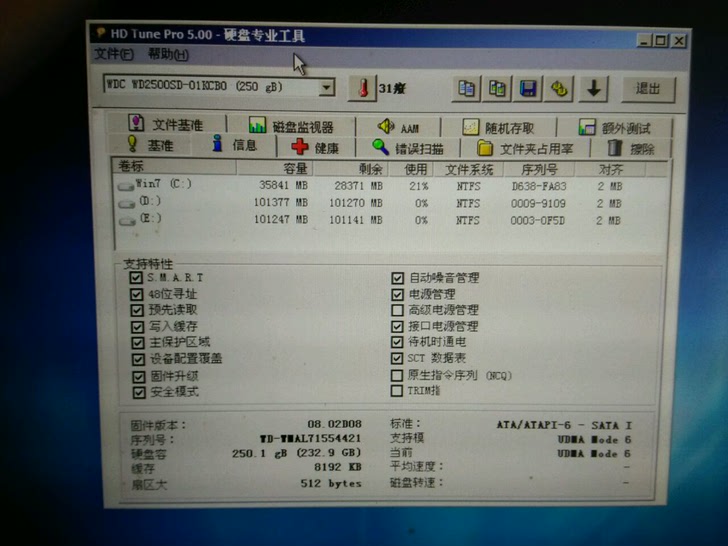
Task: Switch to the 随机存取 tab
Action: point(499,127)
